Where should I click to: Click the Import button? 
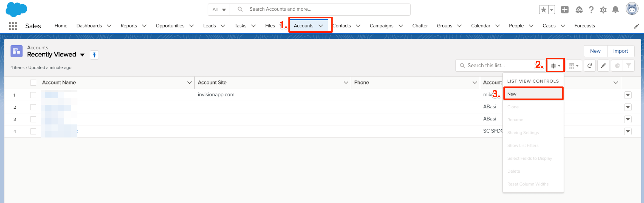click(x=620, y=51)
